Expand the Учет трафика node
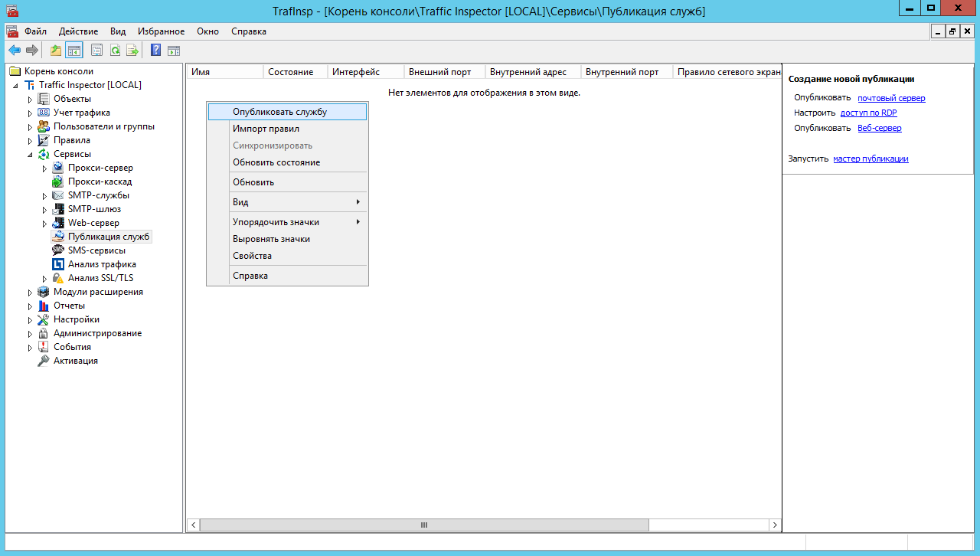 [31, 113]
